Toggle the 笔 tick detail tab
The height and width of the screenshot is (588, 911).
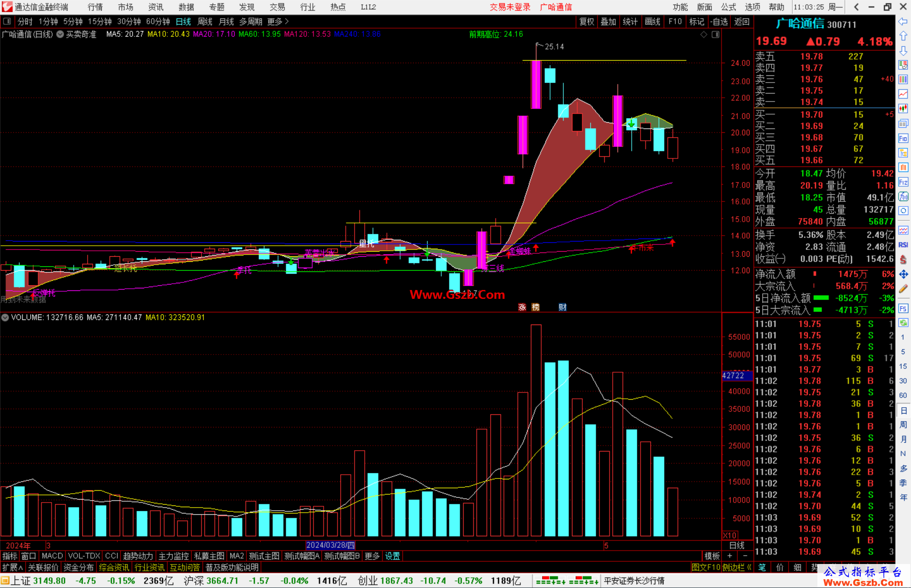pyautogui.click(x=762, y=567)
